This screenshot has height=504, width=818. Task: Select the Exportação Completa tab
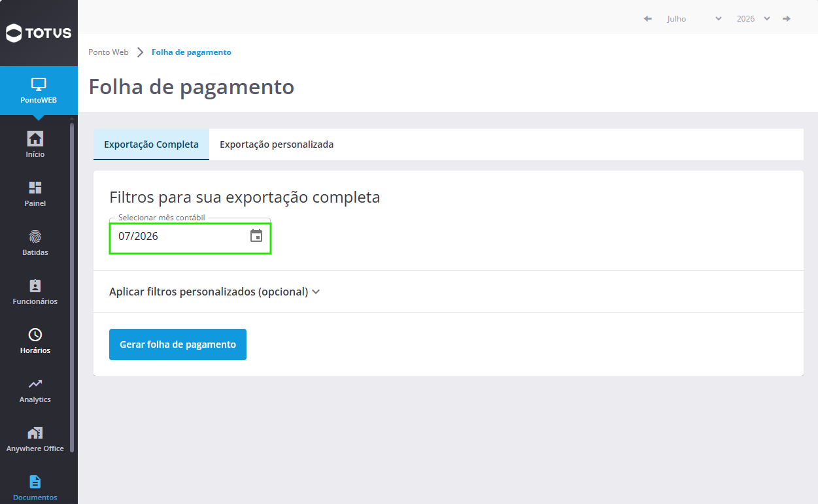[151, 144]
